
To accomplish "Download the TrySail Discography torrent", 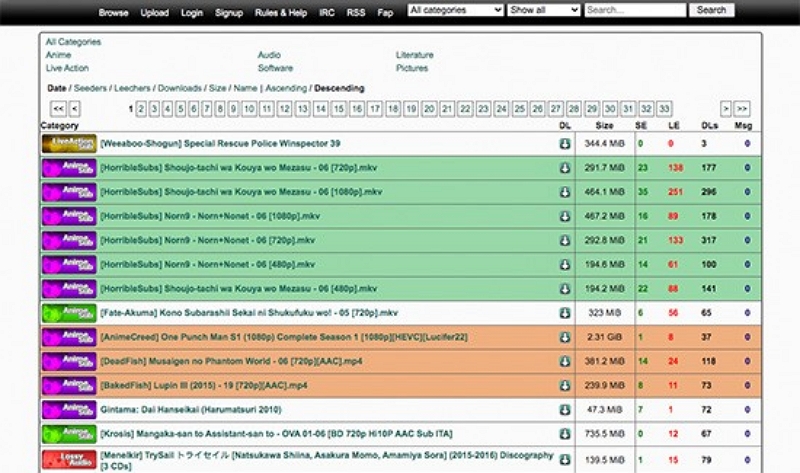I will click(x=564, y=460).
